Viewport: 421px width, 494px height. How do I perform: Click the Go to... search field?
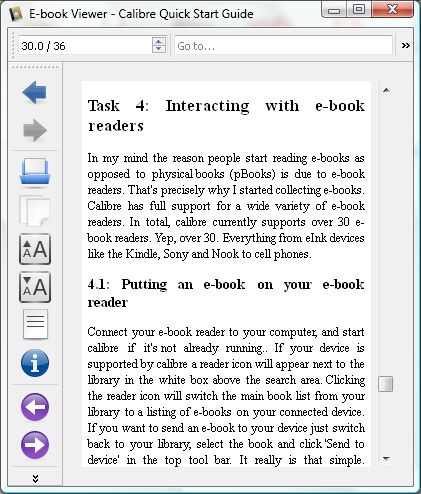(283, 45)
